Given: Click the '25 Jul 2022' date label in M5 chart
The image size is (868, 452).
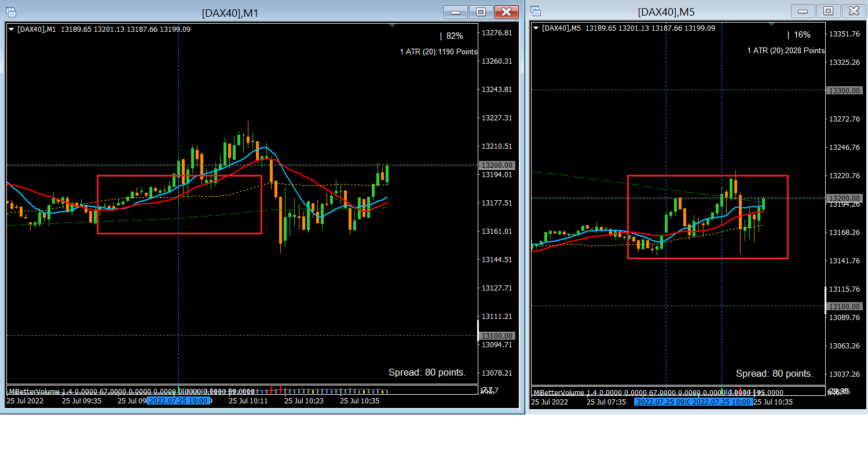Looking at the screenshot, I should click(550, 402).
